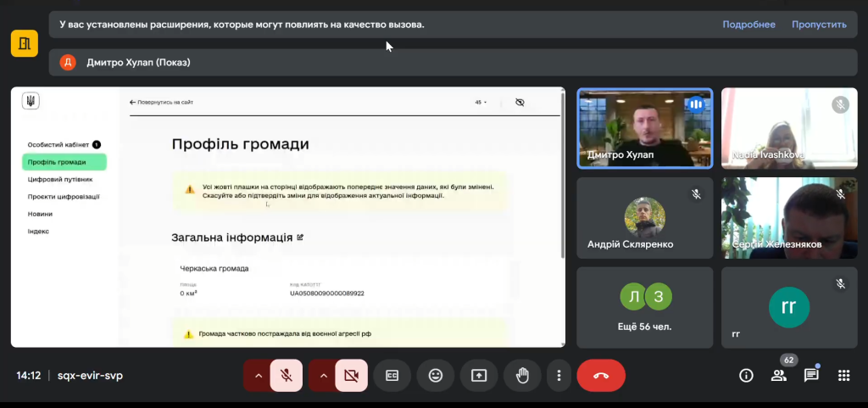Click muted mic icon on Nadiia's tile
The image size is (868, 408).
[840, 104]
